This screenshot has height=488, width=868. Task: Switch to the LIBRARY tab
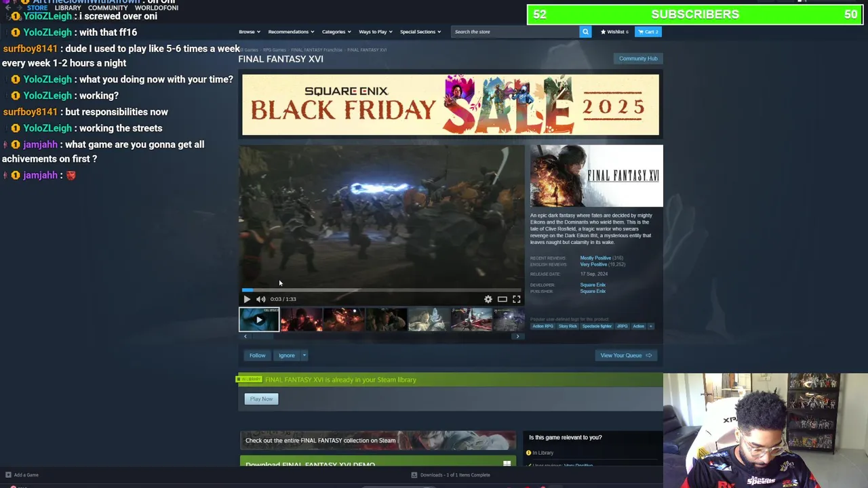[x=68, y=8]
